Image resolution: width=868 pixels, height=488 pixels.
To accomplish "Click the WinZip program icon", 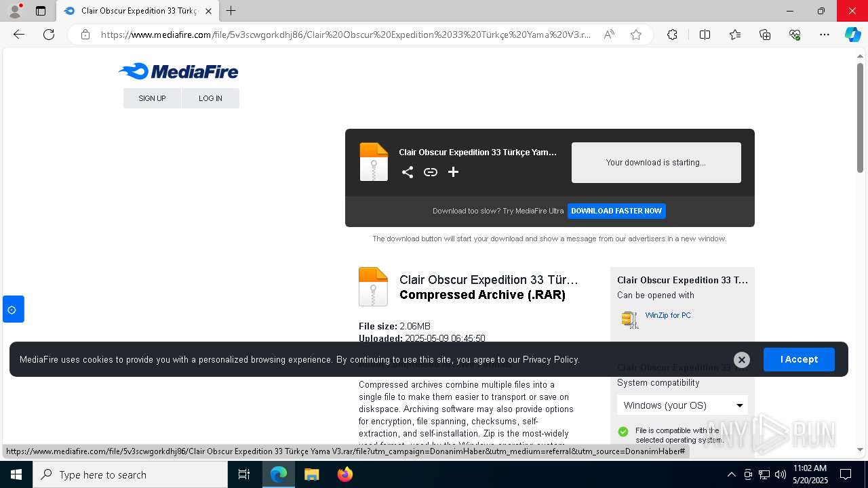I will (x=630, y=319).
